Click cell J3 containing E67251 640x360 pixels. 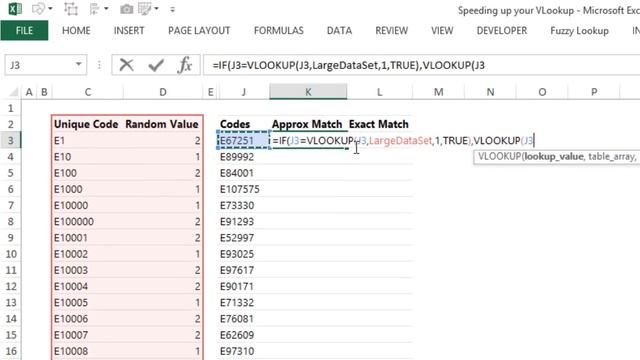pyautogui.click(x=244, y=140)
